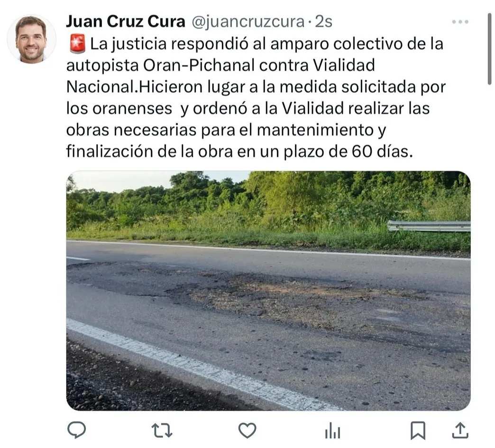Screen dimensions: 495x448
Task: Repost this tweet with the retweet icon
Action: [x=162, y=430]
